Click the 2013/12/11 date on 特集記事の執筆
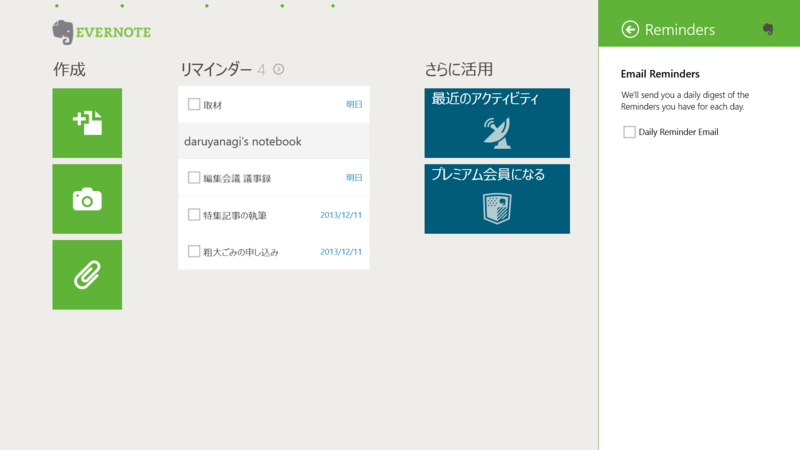The image size is (800, 450). click(341, 215)
